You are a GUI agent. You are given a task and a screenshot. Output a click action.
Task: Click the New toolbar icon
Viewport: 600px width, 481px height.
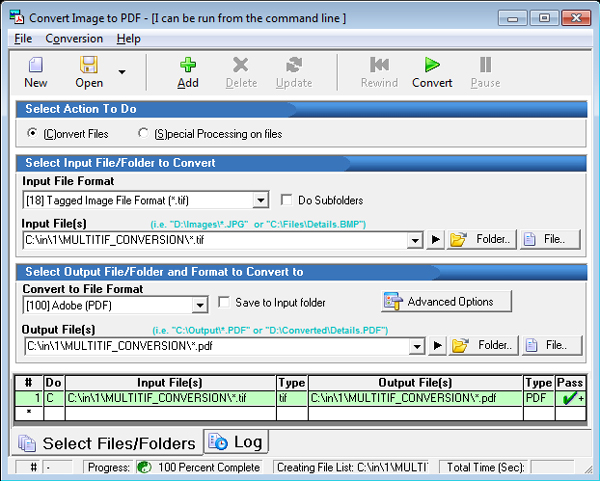[35, 65]
